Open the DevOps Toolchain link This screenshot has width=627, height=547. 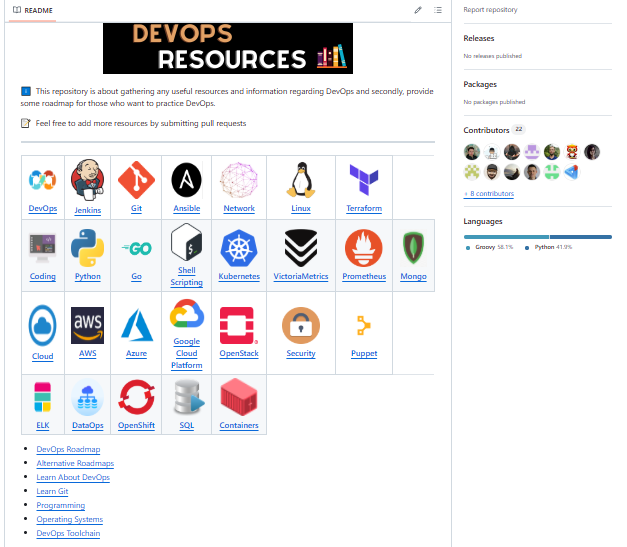68,533
